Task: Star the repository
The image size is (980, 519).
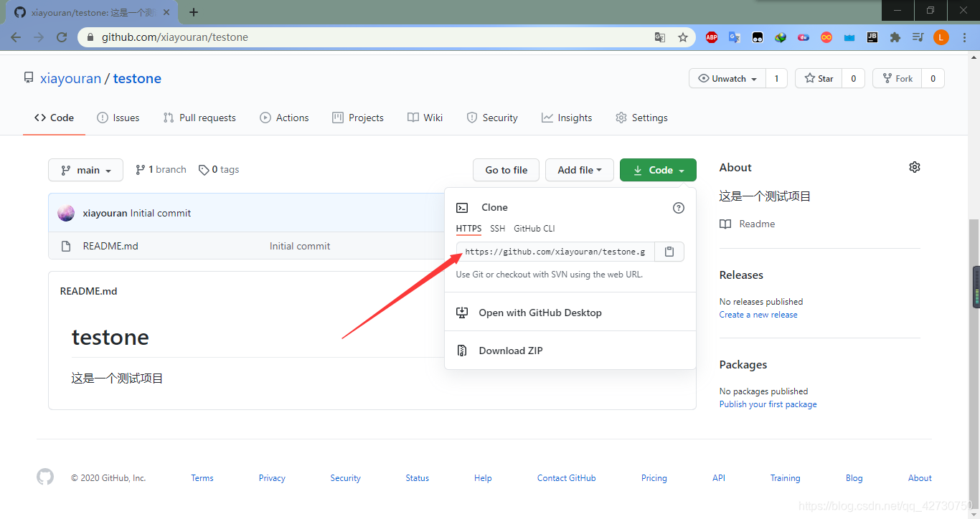Action: pyautogui.click(x=819, y=79)
